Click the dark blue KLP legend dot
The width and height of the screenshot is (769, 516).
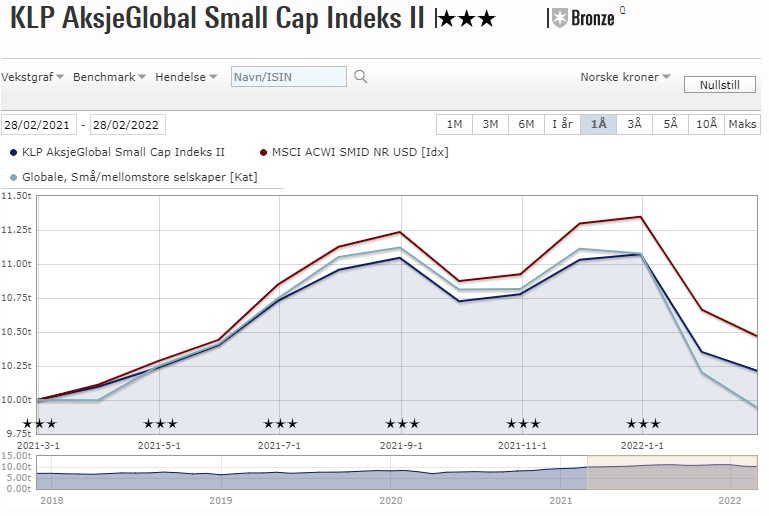14,153
